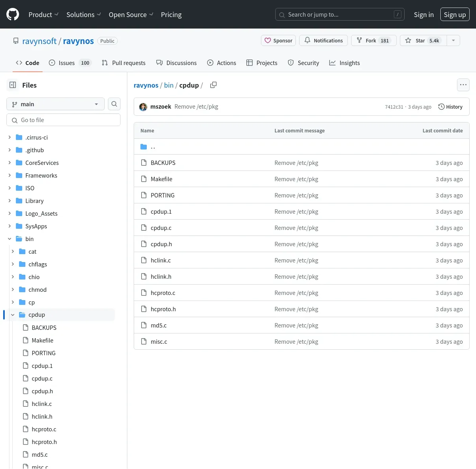This screenshot has width=476, height=469.
Task: Collapse the cpdup folder in tree
Action: [13, 315]
